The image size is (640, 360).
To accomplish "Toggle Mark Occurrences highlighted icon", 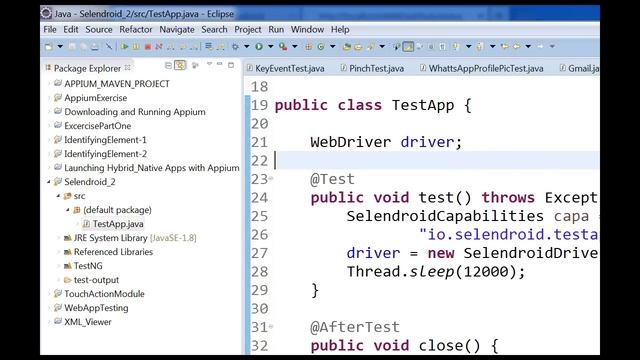I will coord(408,47).
